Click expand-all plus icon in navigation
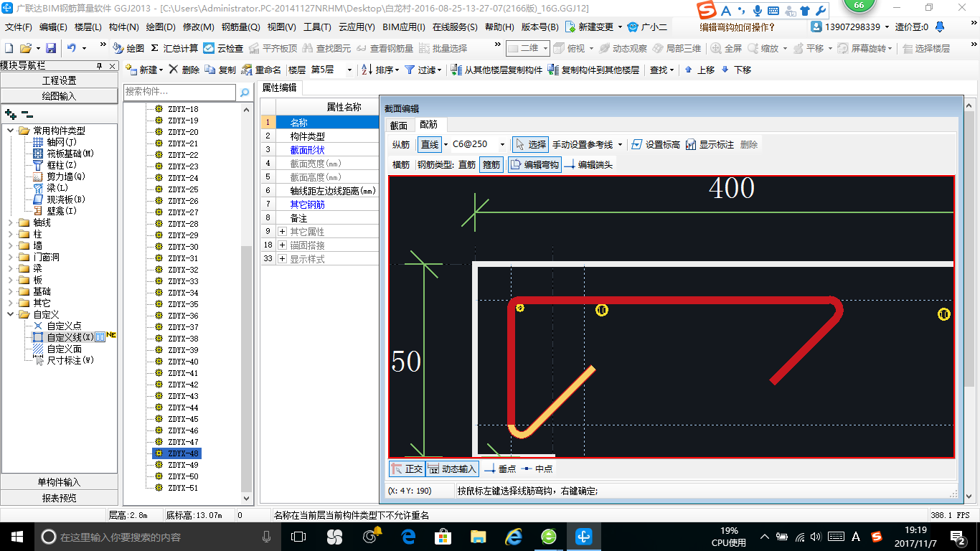This screenshot has height=551, width=980. (x=10, y=113)
